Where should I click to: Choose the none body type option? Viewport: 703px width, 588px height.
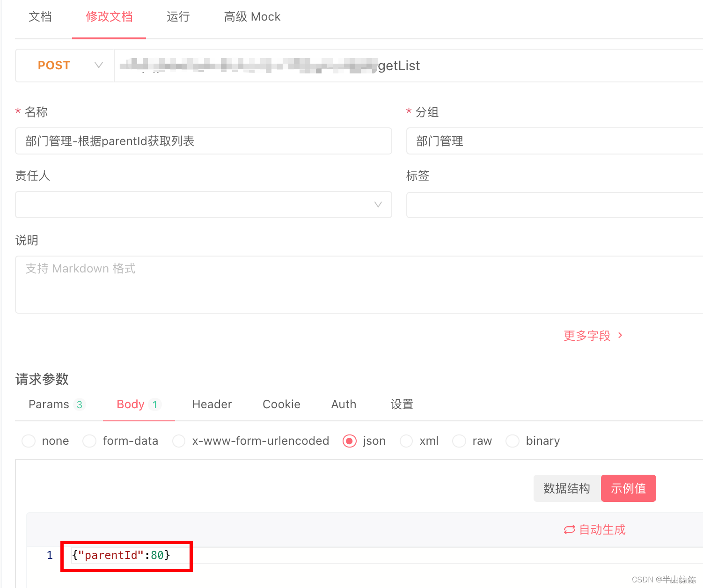click(28, 441)
